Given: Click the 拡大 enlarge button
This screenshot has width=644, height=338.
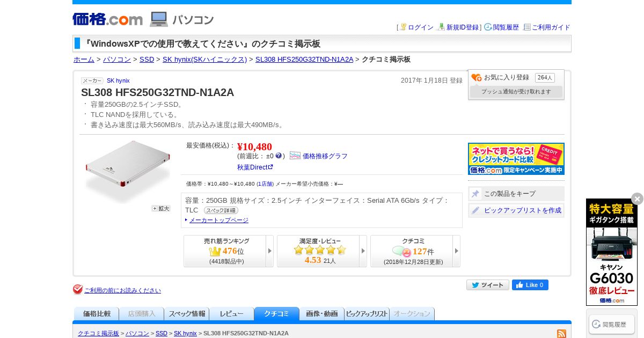Looking at the screenshot, I should click(x=161, y=209).
